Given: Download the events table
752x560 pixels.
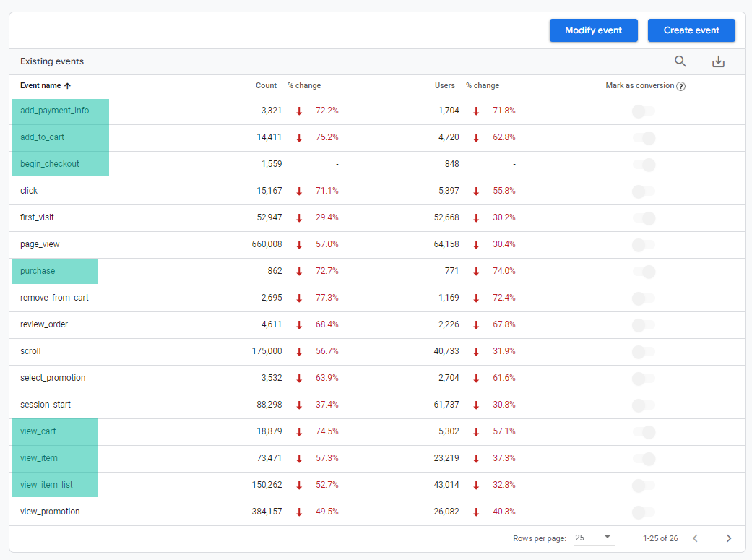Looking at the screenshot, I should 718,61.
